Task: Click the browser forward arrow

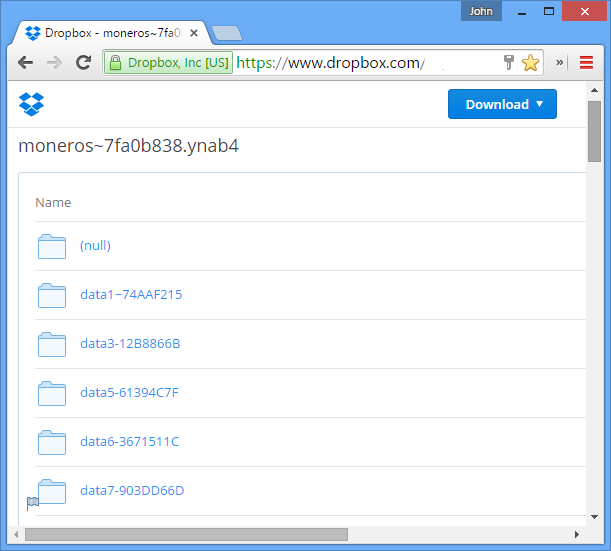Action: (54, 62)
